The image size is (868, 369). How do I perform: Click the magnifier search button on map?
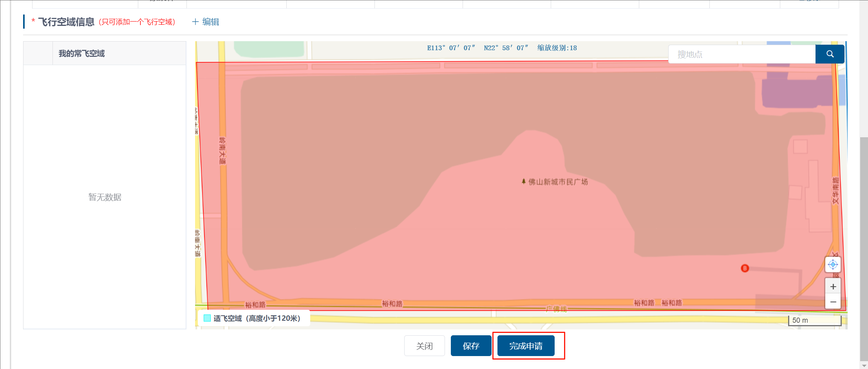830,54
